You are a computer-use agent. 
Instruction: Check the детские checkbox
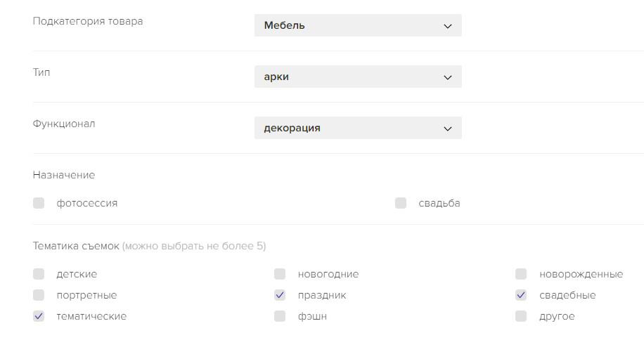(x=39, y=274)
